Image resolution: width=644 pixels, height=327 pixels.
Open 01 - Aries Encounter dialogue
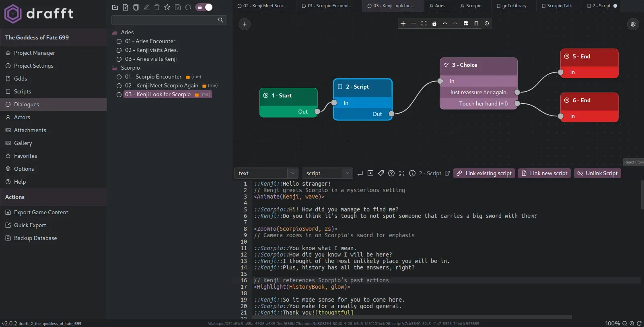tap(150, 41)
